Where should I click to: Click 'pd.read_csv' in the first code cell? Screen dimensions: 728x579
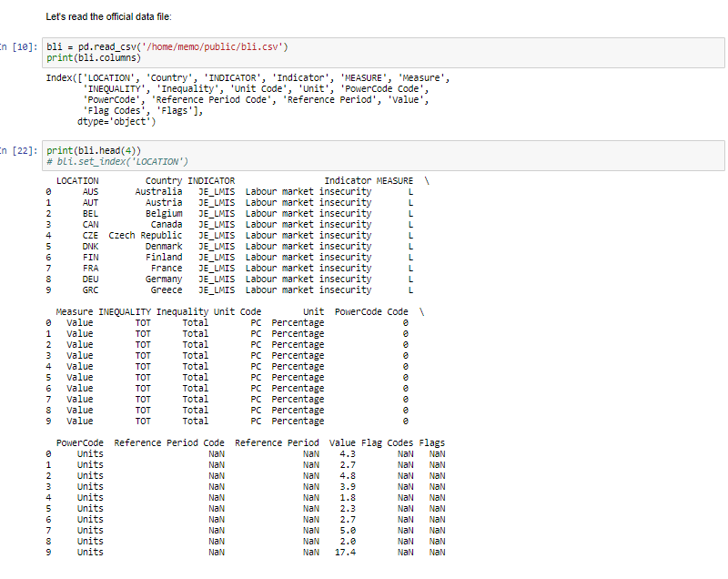coord(106,47)
